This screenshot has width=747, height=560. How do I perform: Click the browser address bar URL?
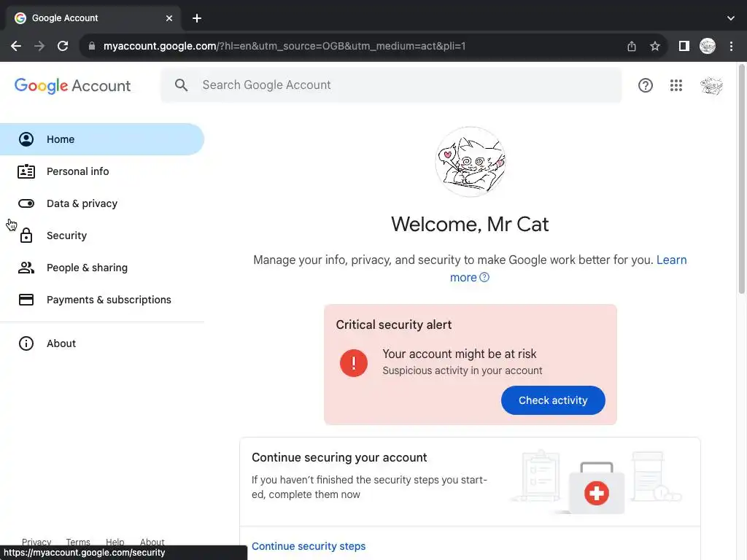[x=285, y=46]
